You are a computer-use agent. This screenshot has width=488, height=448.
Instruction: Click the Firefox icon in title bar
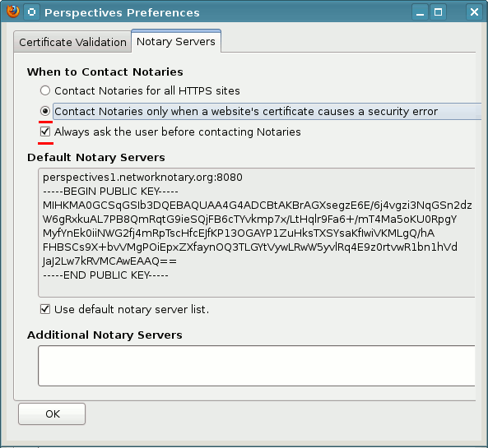(13, 12)
